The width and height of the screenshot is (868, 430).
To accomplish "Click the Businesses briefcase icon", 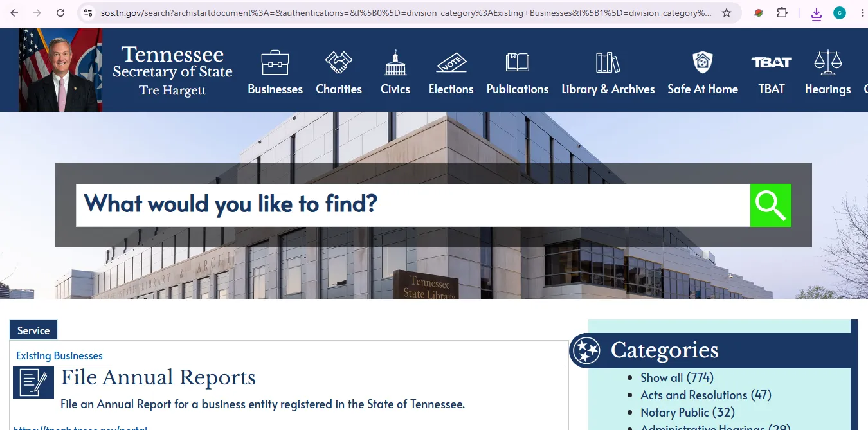I will coord(275,62).
